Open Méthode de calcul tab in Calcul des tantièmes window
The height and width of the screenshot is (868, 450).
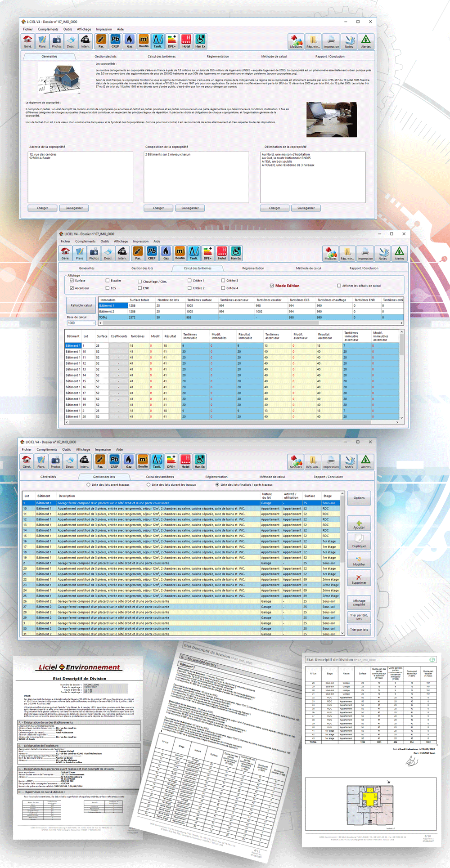[309, 268]
